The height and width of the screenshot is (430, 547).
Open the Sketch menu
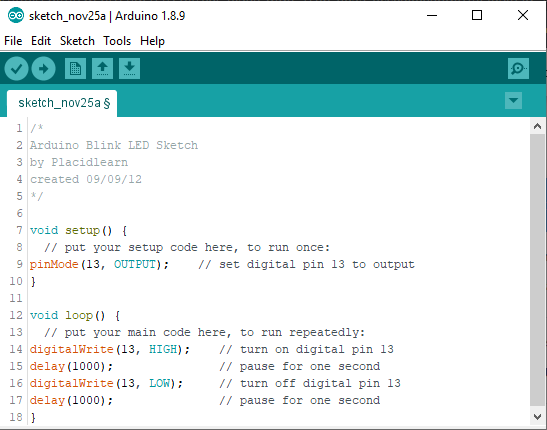click(77, 41)
